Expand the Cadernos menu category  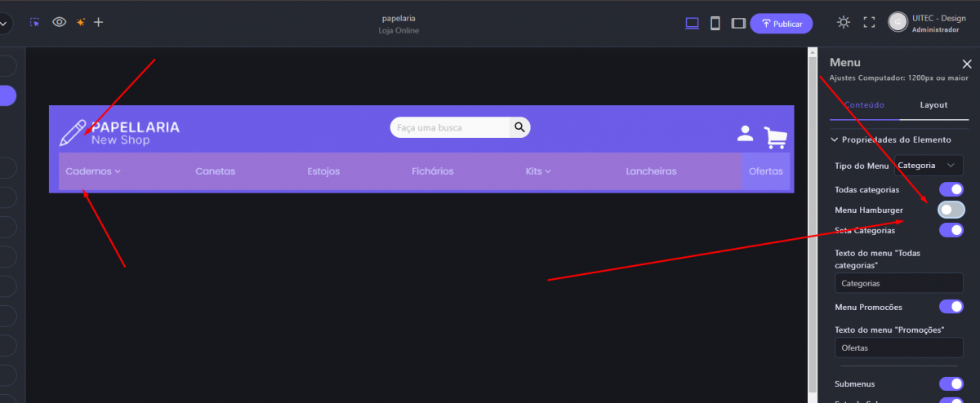93,171
